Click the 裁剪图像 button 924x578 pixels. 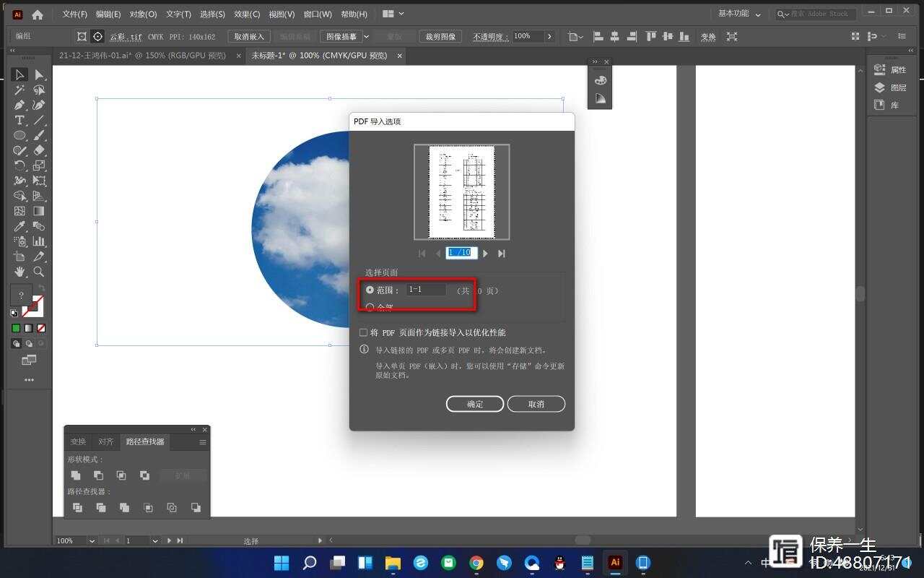tap(440, 36)
